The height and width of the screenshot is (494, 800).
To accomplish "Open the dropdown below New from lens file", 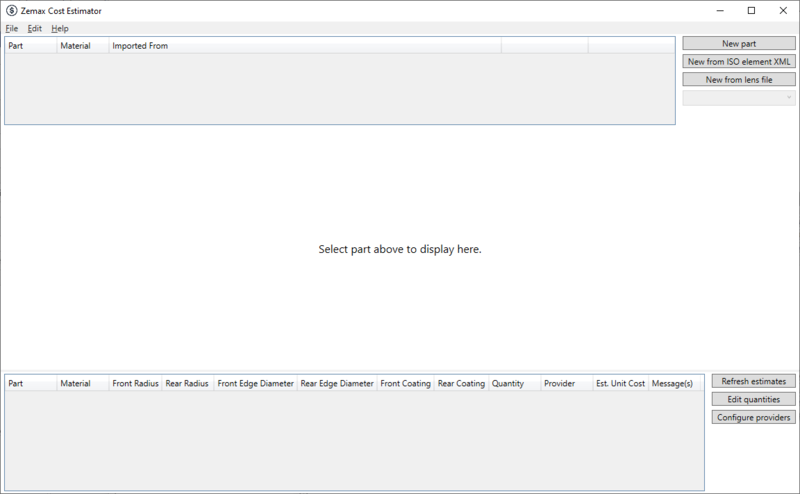I will 739,97.
